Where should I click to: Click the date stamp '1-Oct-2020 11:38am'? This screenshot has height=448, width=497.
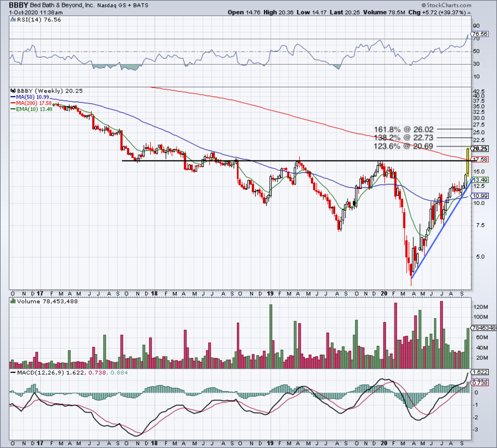36,12
